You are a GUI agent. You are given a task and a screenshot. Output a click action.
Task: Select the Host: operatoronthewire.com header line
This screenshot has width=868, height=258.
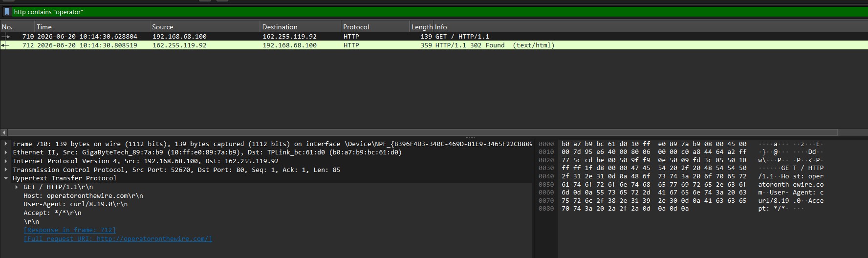pyautogui.click(x=84, y=196)
